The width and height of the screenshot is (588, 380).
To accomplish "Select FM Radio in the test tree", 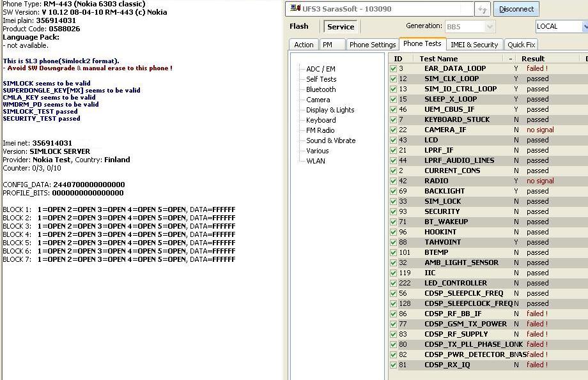I will point(320,130).
